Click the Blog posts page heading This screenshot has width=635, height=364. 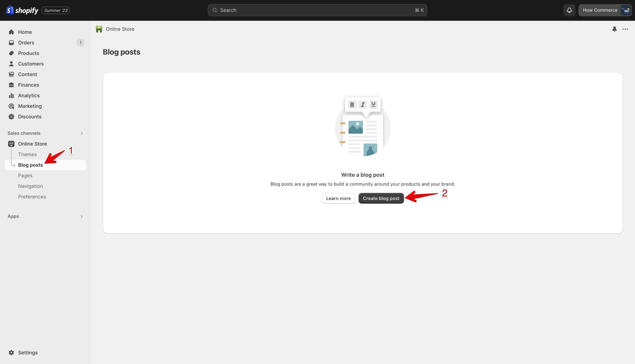coord(121,52)
